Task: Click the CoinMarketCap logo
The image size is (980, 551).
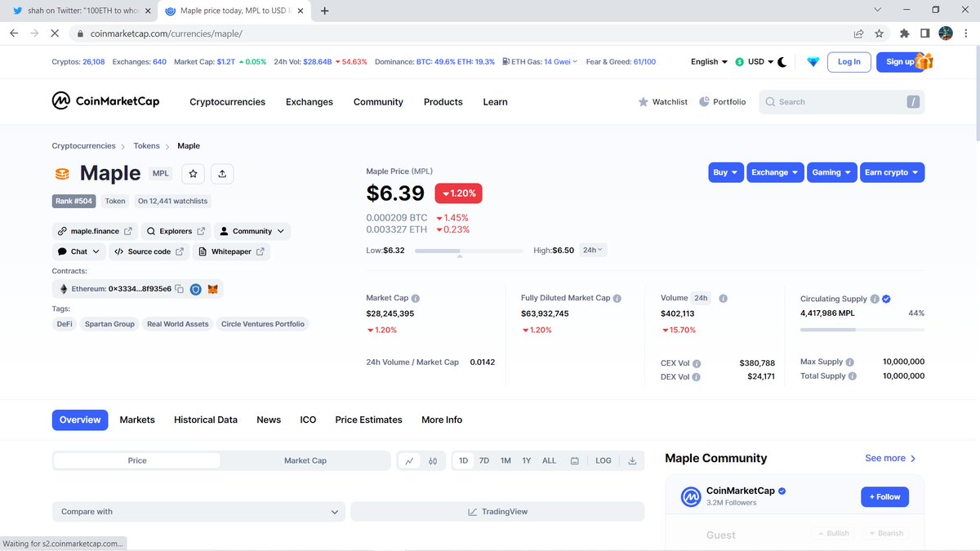Action: point(106,101)
